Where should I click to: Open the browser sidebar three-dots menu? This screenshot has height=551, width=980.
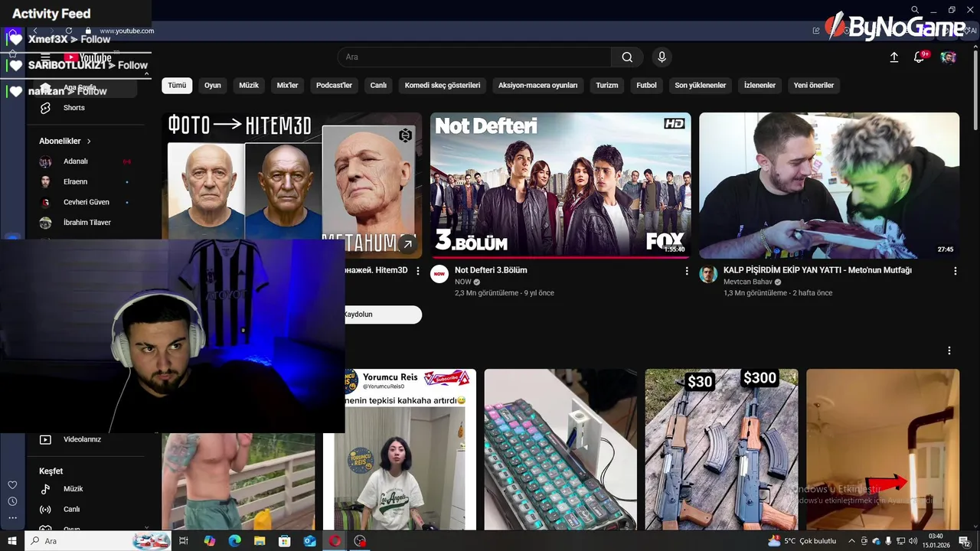pos(12,518)
